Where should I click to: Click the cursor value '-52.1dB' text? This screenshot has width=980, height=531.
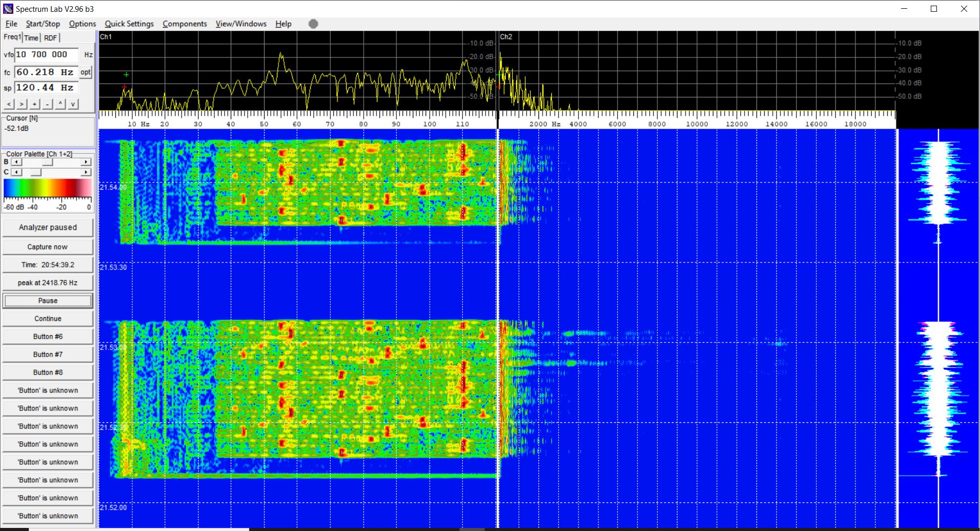[16, 128]
